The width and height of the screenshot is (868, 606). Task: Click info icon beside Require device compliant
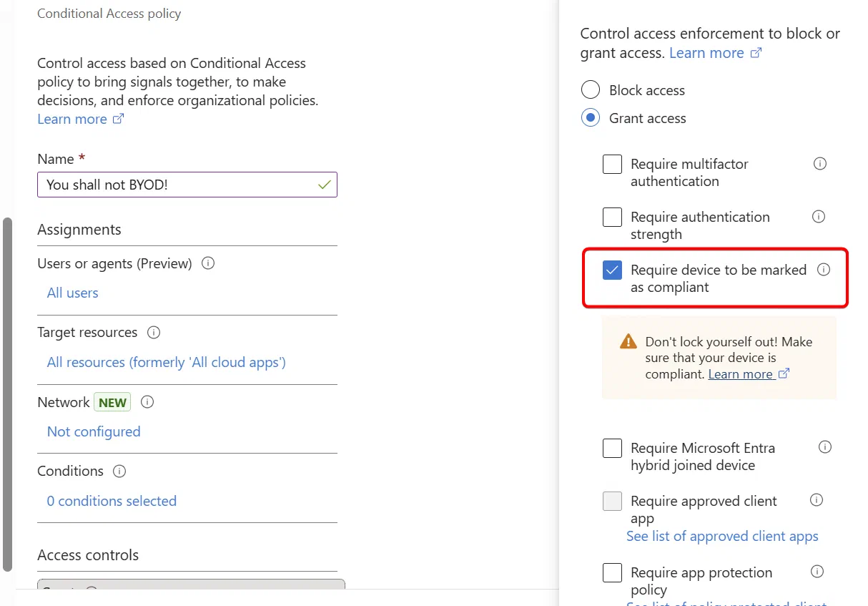tap(824, 270)
